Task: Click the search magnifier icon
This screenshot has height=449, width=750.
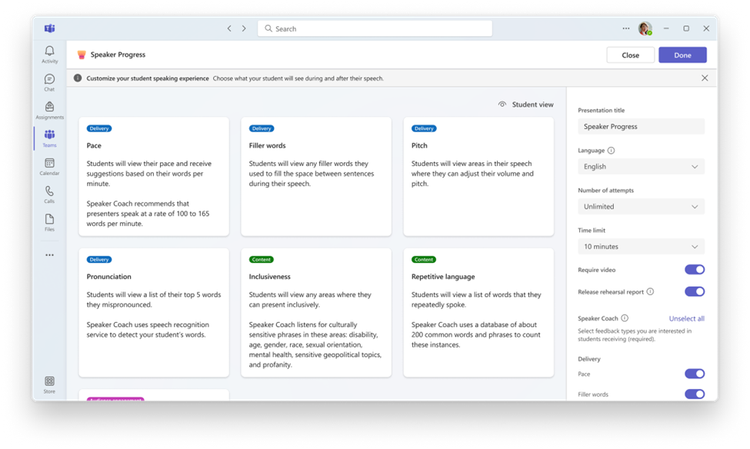Action: (268, 29)
